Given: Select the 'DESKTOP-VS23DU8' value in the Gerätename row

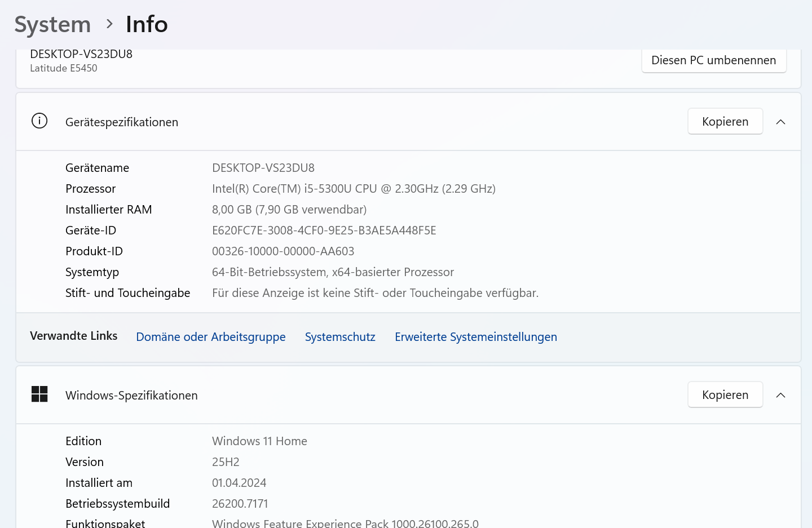Looking at the screenshot, I should point(263,168).
